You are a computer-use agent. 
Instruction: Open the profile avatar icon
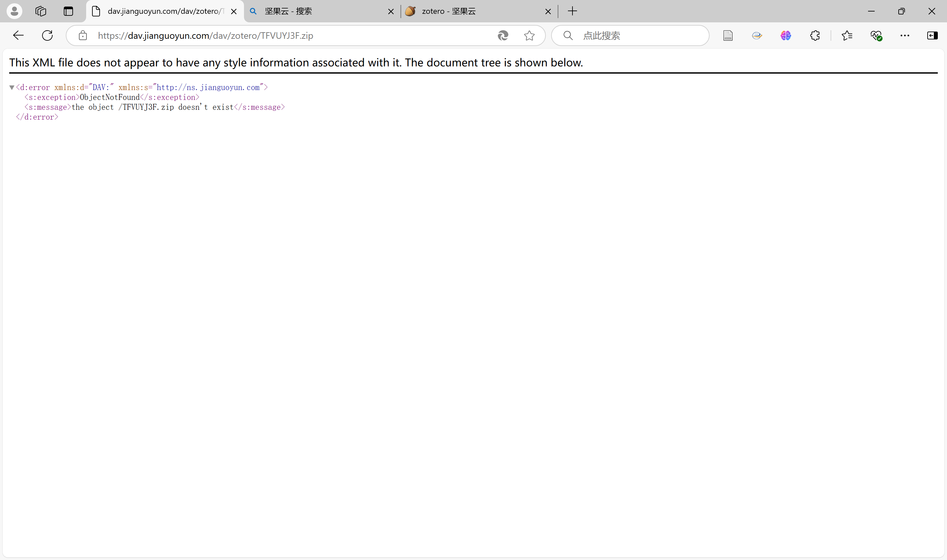pos(14,11)
